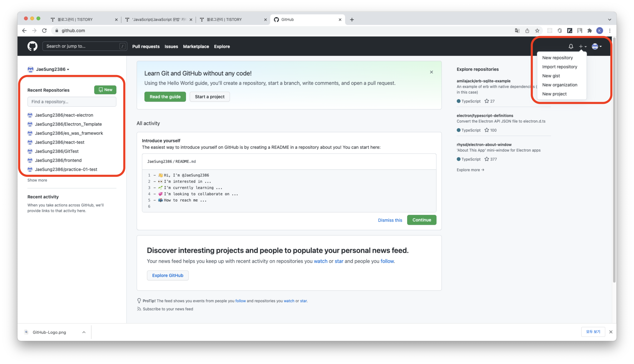
Task: Open Pull requests in navigation
Action: (x=146, y=46)
